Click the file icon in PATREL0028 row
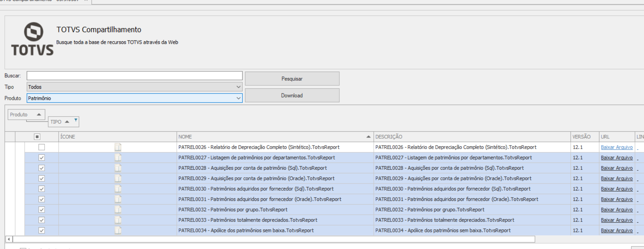Screen dimensions: 644x249 (118, 168)
